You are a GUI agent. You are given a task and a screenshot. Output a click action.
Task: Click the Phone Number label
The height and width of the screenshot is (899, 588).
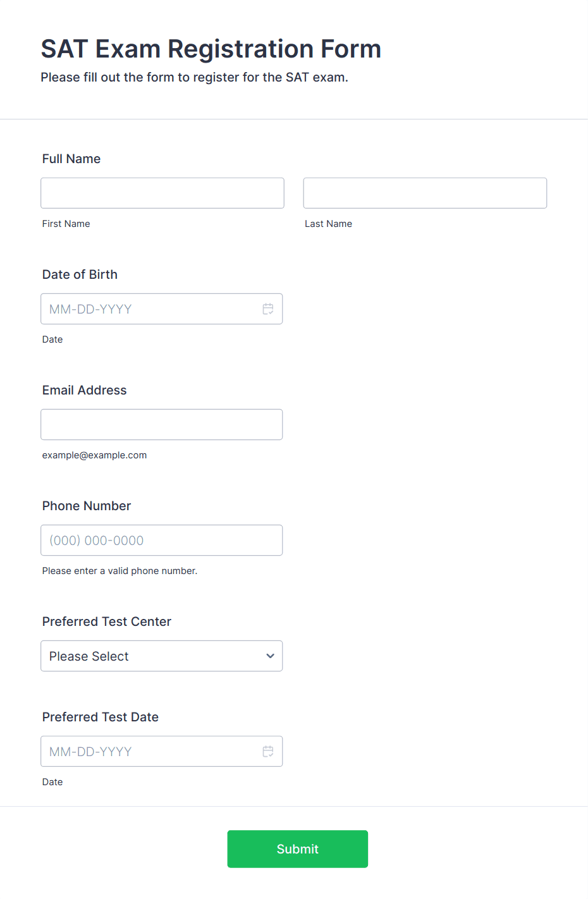(87, 506)
